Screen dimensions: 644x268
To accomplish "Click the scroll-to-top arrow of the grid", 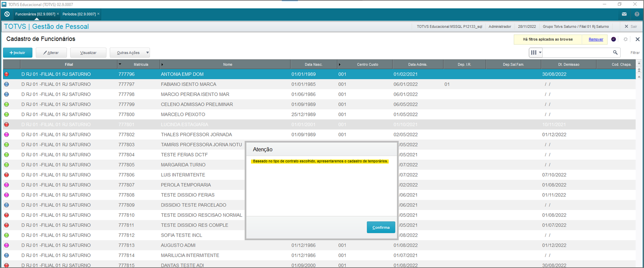I will coord(639,63).
